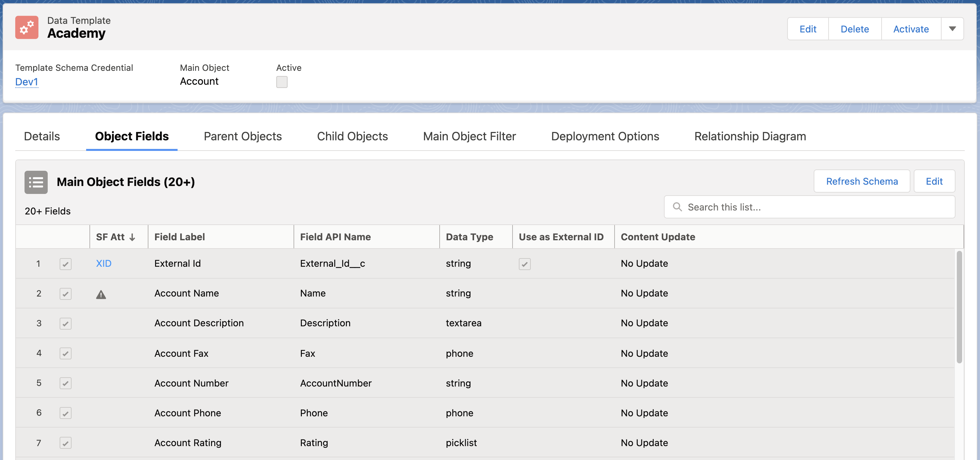Click the warning triangle on Account Name
980x460 pixels.
(101, 294)
